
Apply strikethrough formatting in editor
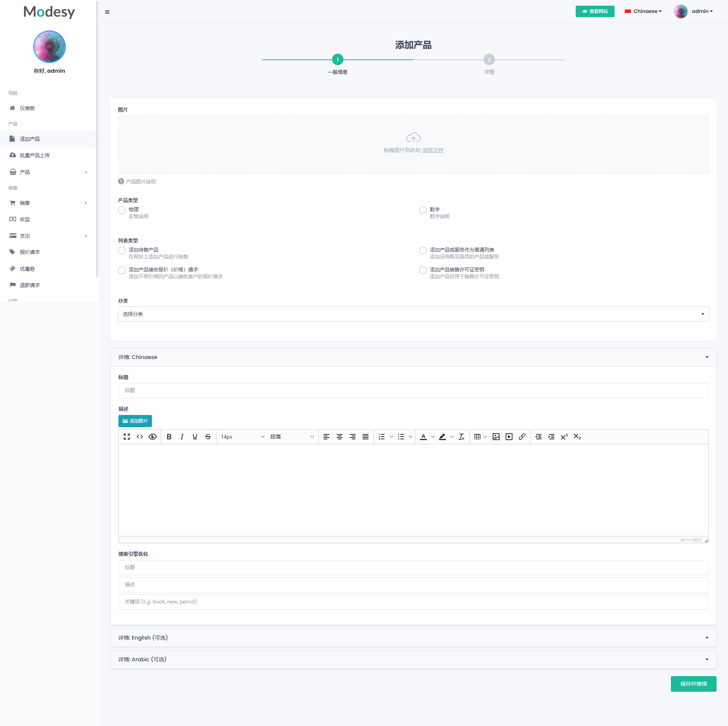[208, 437]
